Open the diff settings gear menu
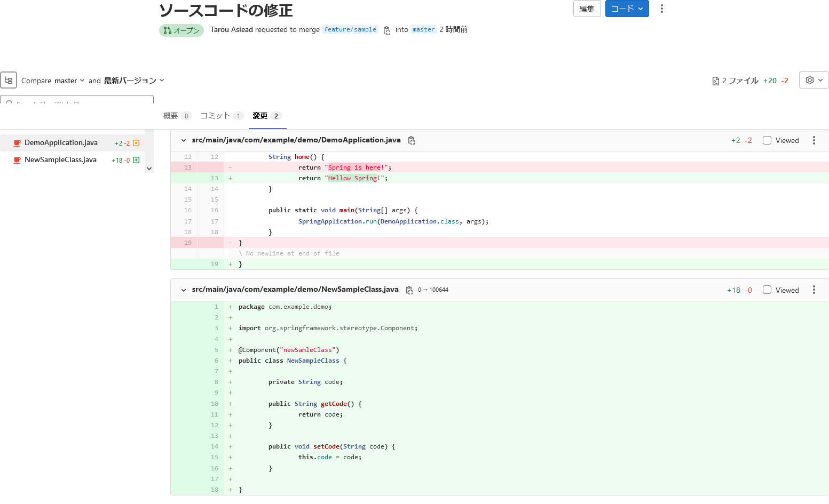The image size is (829, 504). 814,80
